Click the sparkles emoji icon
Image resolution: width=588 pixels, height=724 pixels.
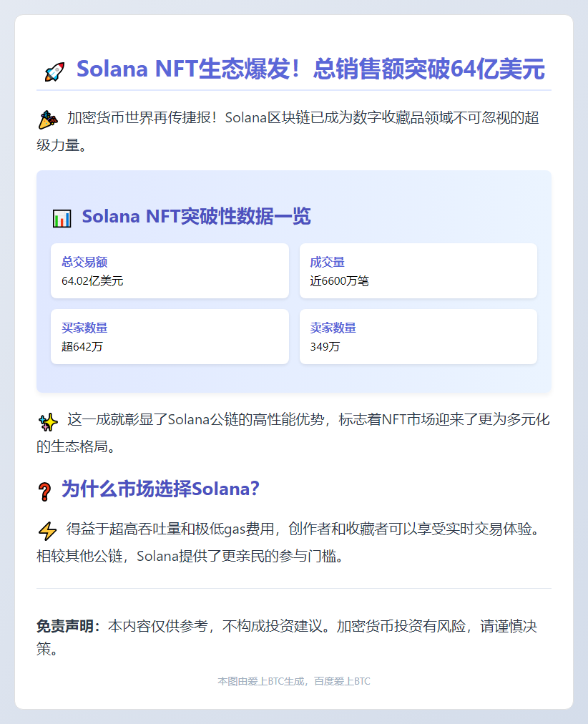pos(48,421)
